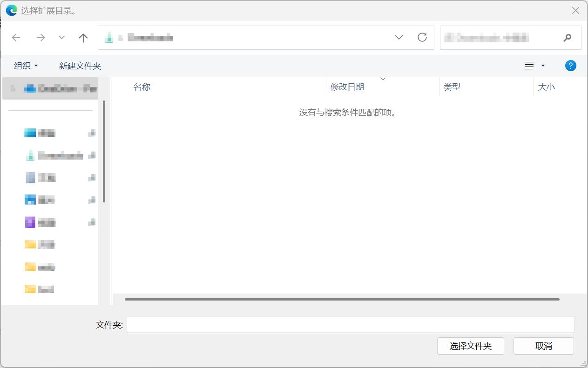Open the blue Help question mark
This screenshot has height=368, width=588.
[570, 65]
